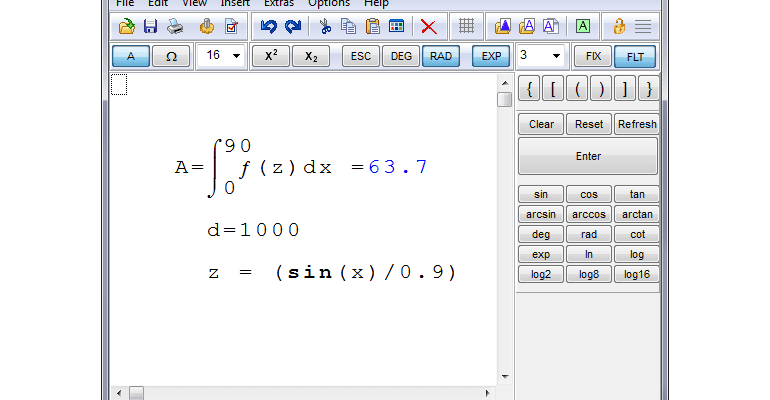The width and height of the screenshot is (770, 400).
Task: Enable RAD angle mode
Action: (440, 56)
